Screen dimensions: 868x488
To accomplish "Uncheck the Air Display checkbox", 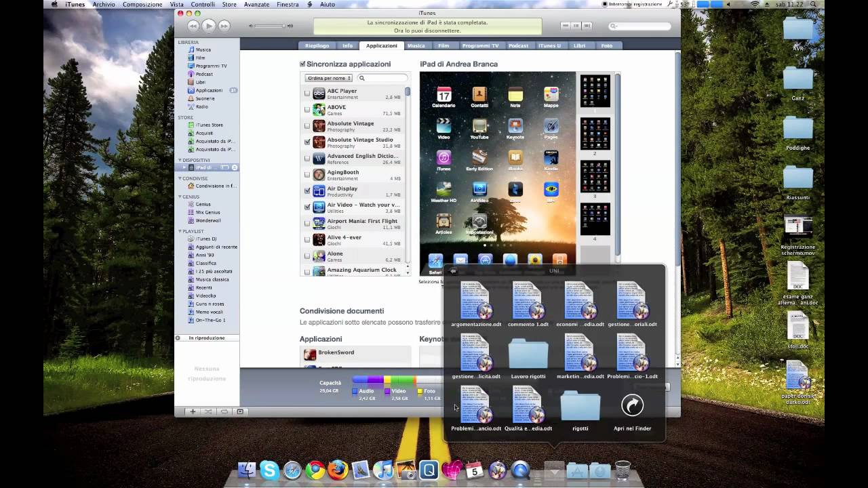I will (x=307, y=191).
